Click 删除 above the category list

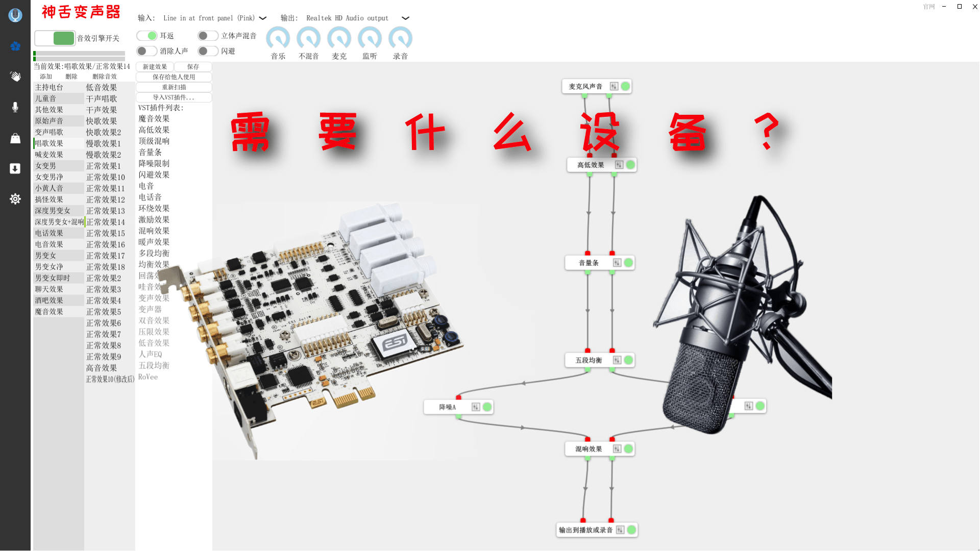click(x=71, y=77)
